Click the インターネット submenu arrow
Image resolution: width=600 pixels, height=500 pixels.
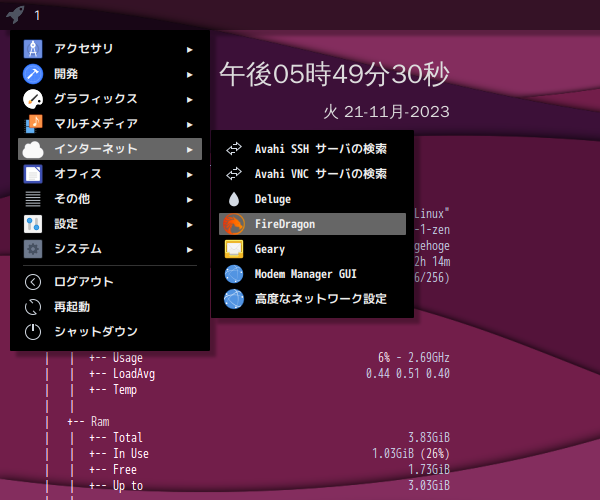189,150
